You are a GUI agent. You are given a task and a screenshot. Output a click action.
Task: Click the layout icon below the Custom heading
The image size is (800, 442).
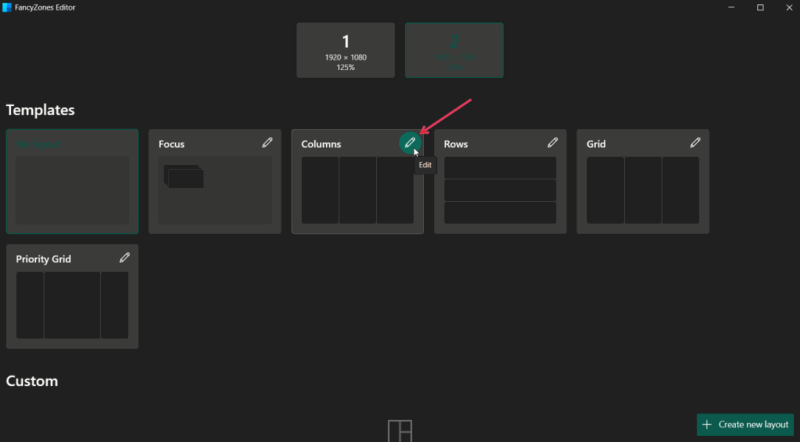click(x=400, y=431)
